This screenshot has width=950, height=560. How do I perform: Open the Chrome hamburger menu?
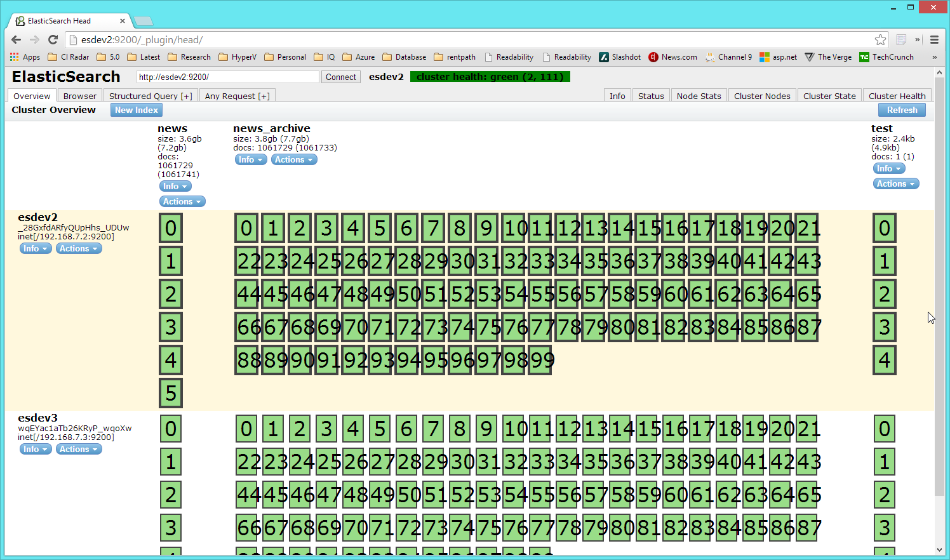[x=934, y=39]
